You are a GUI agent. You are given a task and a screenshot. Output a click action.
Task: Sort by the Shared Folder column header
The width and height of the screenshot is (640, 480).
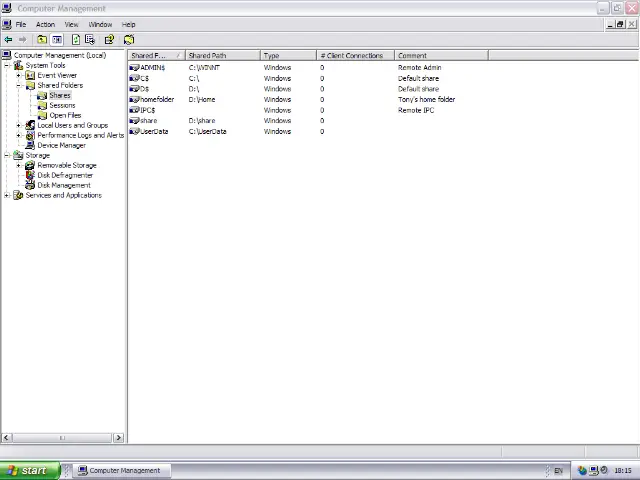pyautogui.click(x=157, y=56)
